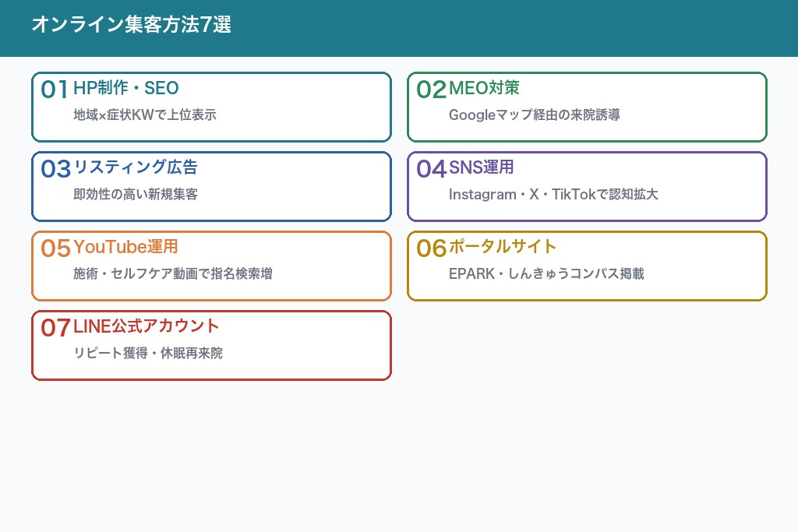Screen dimensions: 798x532
Task: Open the リスティング広告 card
Action: pos(211,186)
